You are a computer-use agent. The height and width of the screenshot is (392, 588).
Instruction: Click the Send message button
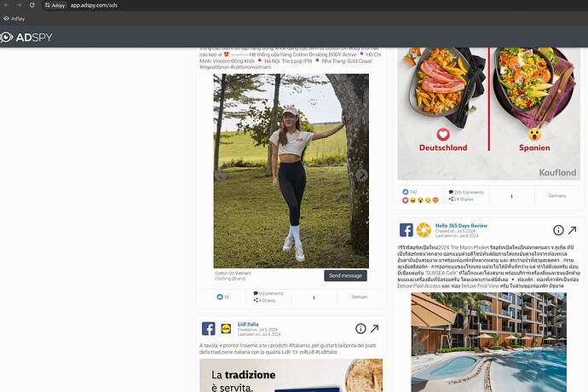coord(345,276)
